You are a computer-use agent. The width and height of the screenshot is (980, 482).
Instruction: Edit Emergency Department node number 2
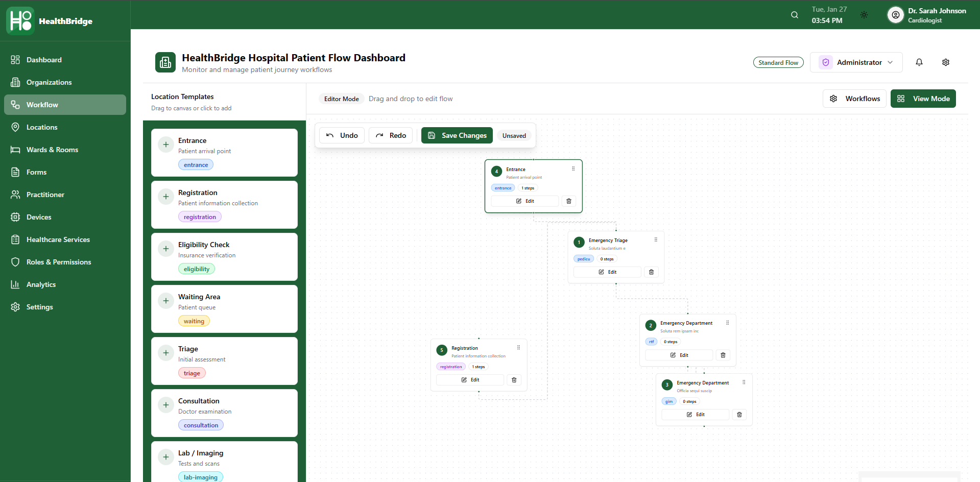coord(679,355)
